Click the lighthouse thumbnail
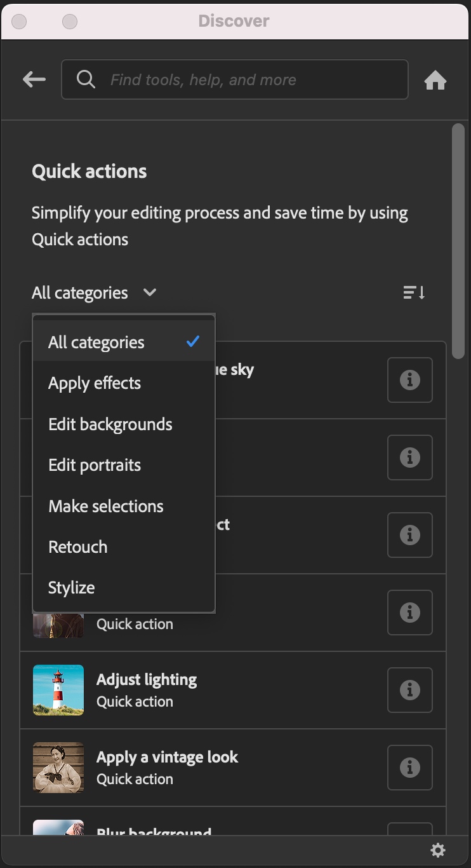Viewport: 471px width, 868px height. (58, 690)
